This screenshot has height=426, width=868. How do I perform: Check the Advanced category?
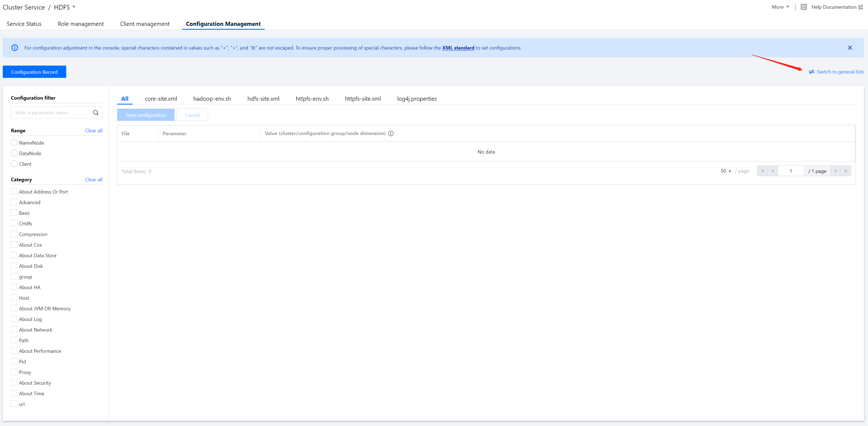(14, 203)
